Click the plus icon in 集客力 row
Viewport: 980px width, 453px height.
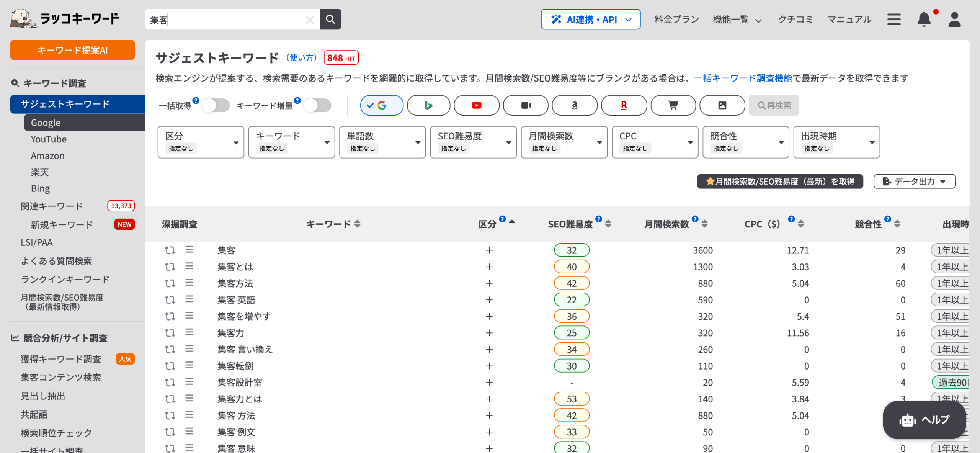pos(489,333)
